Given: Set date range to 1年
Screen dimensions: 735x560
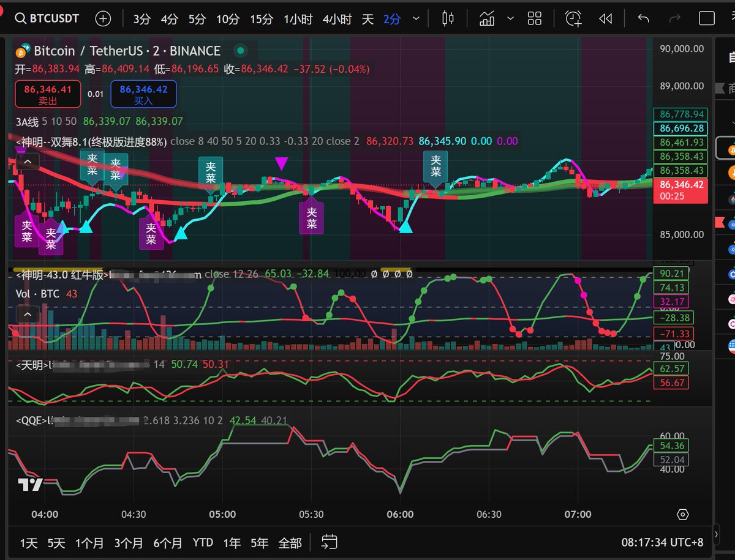Looking at the screenshot, I should click(232, 543).
